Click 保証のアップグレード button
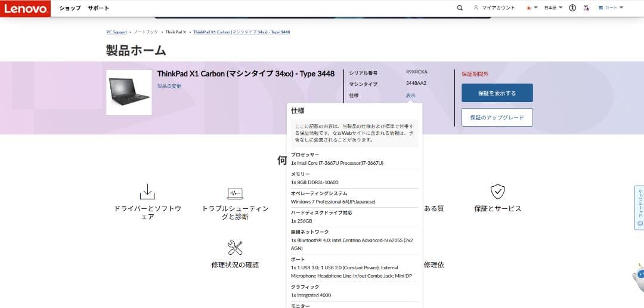 (x=497, y=118)
